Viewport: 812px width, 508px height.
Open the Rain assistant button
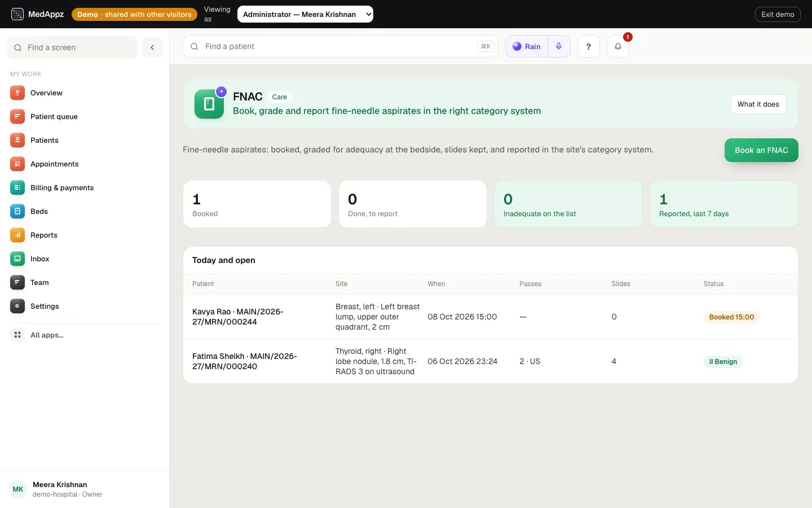point(527,46)
